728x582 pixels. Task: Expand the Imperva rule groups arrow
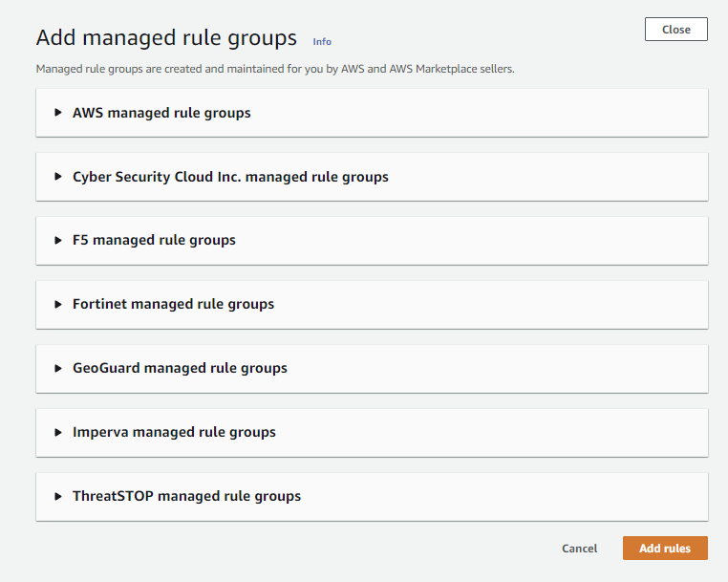pos(58,432)
